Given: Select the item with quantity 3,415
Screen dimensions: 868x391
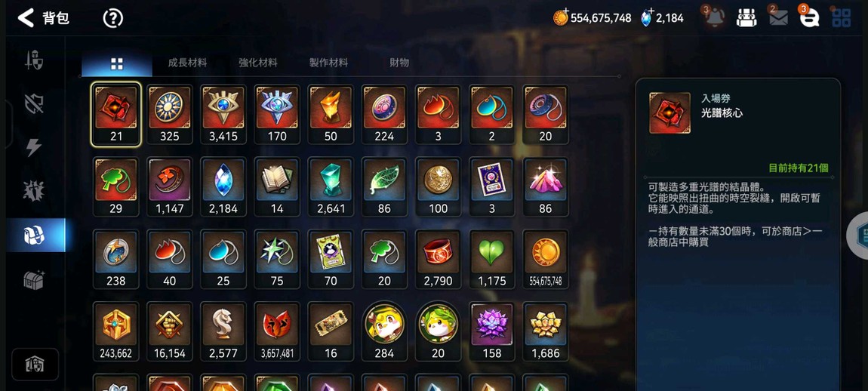Looking at the screenshot, I should [x=223, y=114].
